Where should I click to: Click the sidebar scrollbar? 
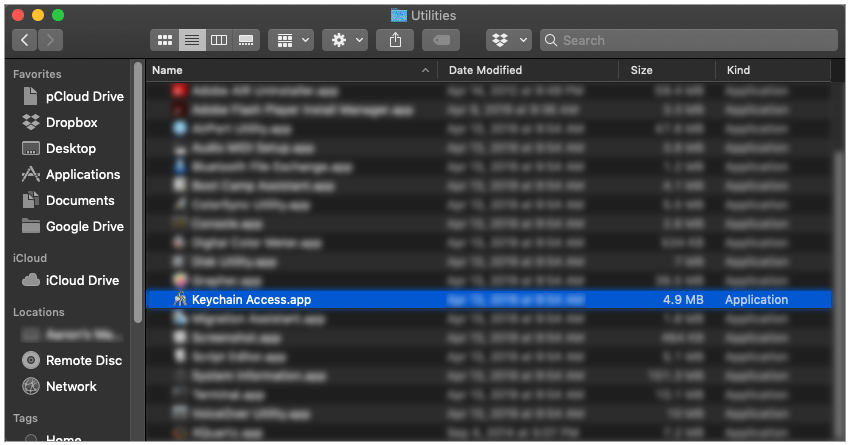tap(138, 192)
